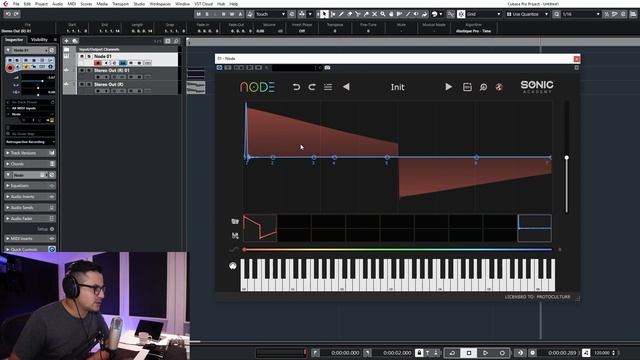This screenshot has width=640, height=360.
Task: Mute the Node 01 track
Action: (x=82, y=56)
